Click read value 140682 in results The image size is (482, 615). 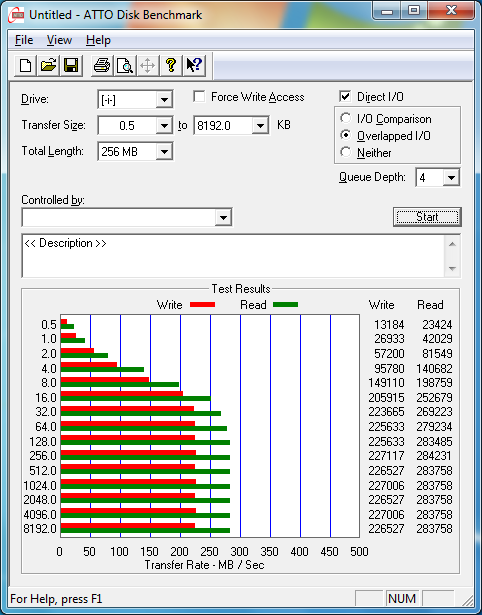(x=434, y=369)
